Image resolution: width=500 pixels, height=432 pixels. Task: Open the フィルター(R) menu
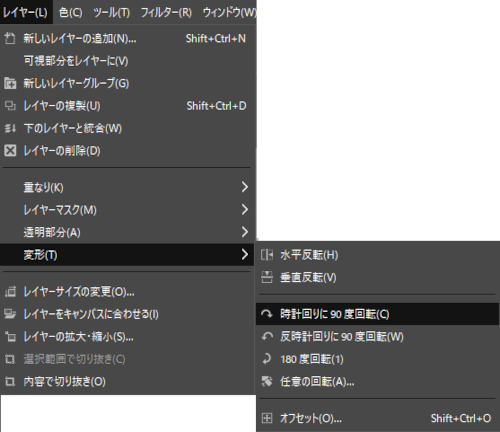tap(166, 12)
